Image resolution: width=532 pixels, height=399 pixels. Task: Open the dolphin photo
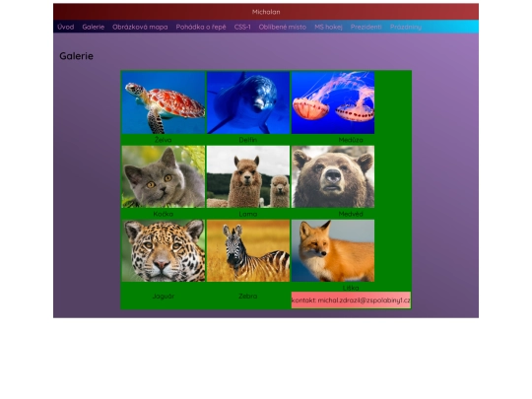click(248, 102)
